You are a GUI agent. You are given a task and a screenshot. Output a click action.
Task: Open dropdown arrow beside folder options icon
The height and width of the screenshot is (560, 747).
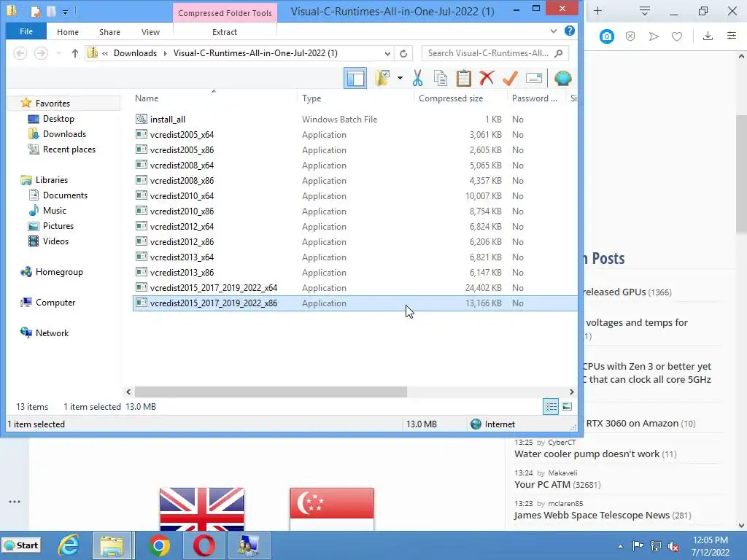coord(400,78)
